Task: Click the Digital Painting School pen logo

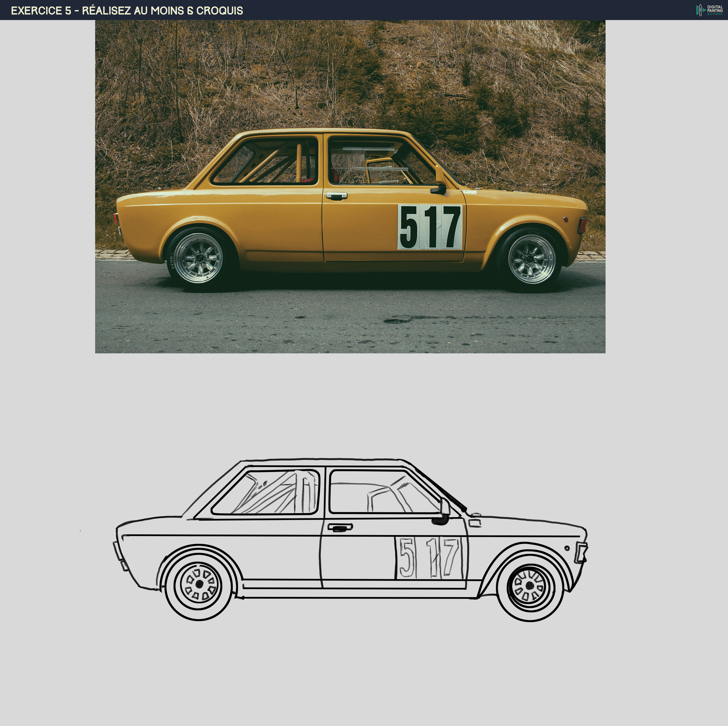Action: (700, 10)
